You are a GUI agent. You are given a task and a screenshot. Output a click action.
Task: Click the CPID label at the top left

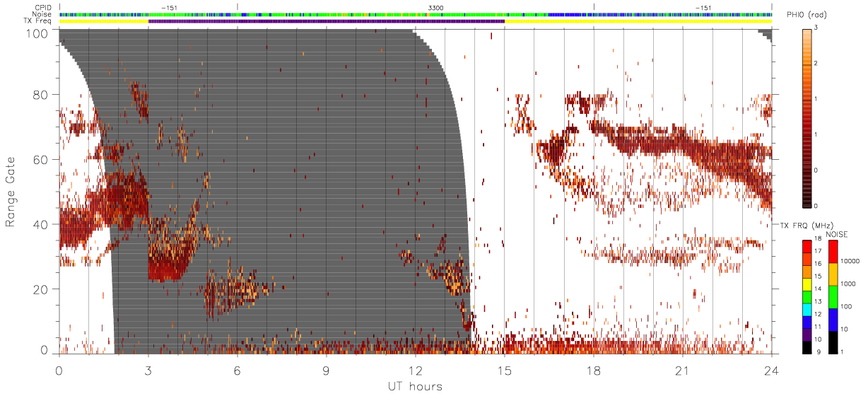click(44, 7)
